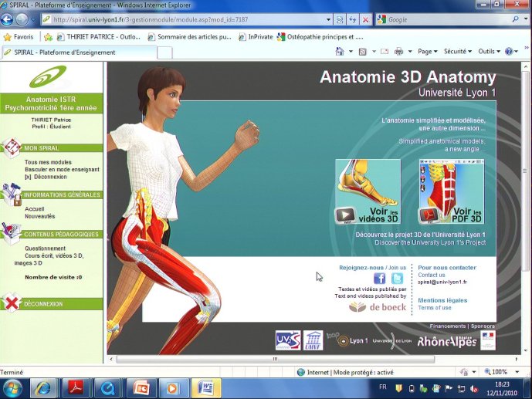Click the UVS sponsor logo
Viewport: 532px width, 399px height.
click(288, 340)
